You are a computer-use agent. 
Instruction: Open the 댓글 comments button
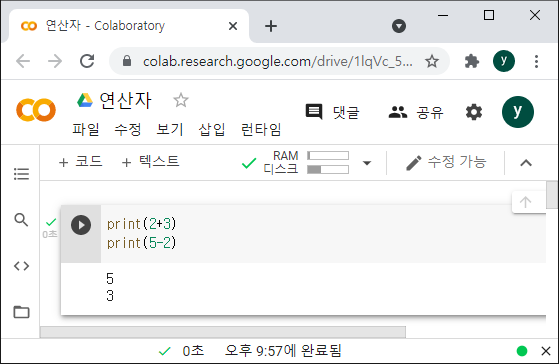click(x=333, y=112)
